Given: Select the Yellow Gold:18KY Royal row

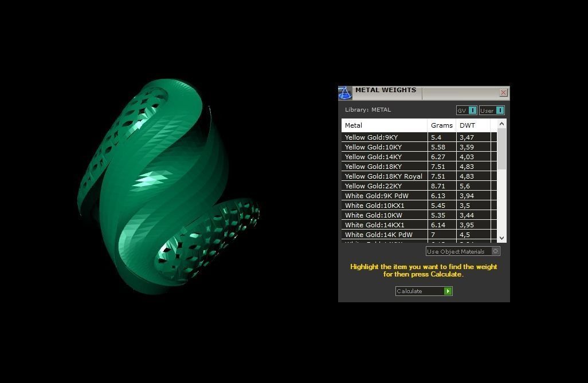Looking at the screenshot, I should pos(419,176).
